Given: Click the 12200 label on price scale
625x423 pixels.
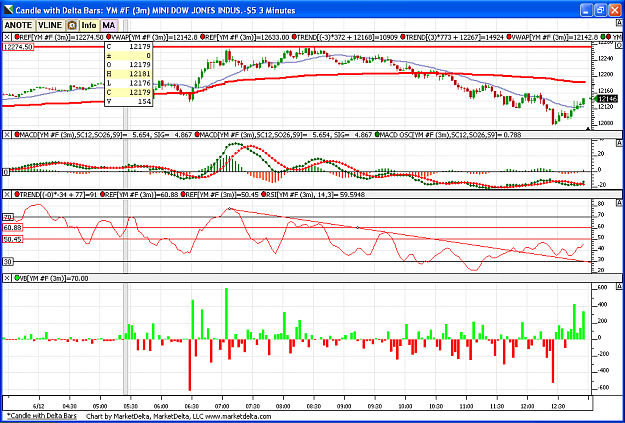Looking at the screenshot, I should [605, 75].
